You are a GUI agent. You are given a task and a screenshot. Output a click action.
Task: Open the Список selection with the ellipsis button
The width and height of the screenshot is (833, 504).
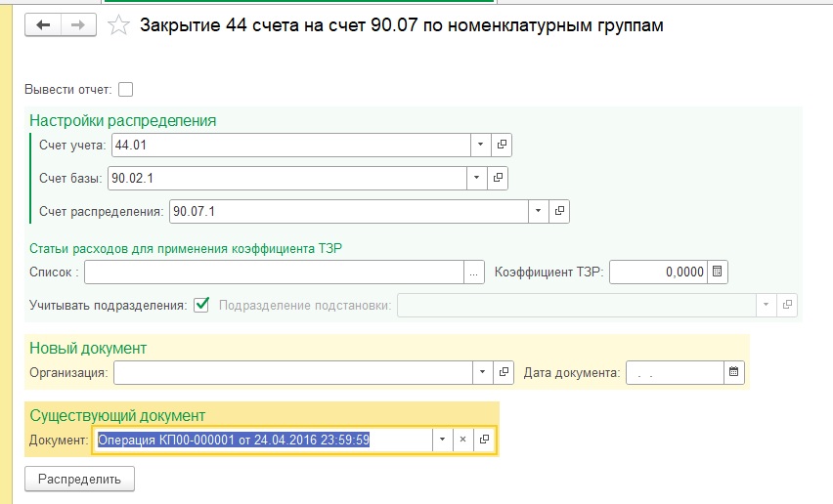pos(474,272)
